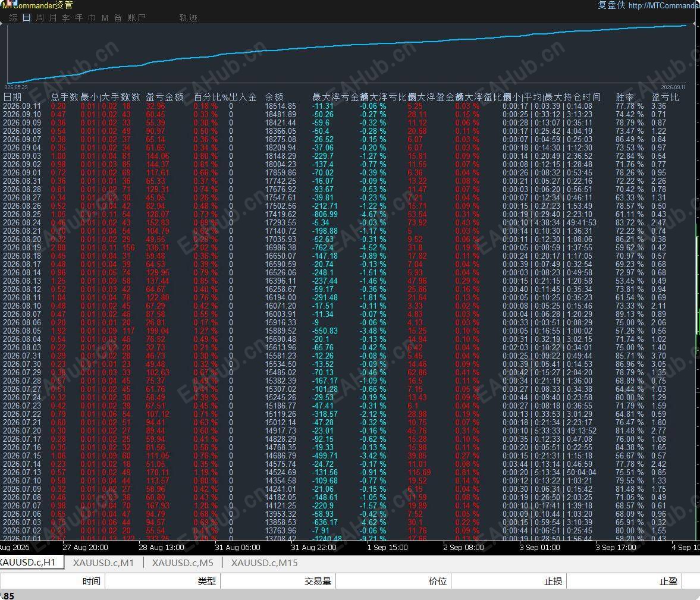Click the win rate 89.13 %

click(x=629, y=315)
